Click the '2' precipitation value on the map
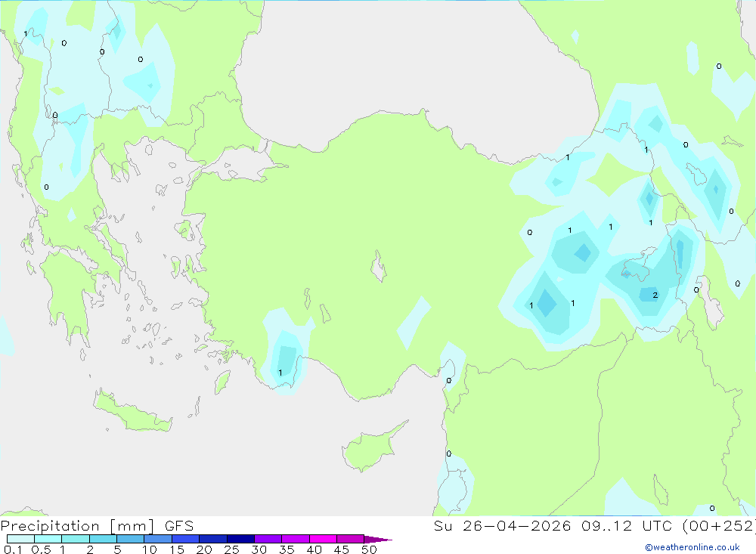Image resolution: width=756 pixels, height=554 pixels. coord(655,295)
